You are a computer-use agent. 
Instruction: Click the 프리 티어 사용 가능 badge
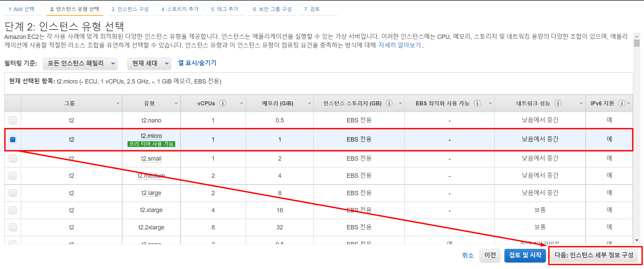151,144
